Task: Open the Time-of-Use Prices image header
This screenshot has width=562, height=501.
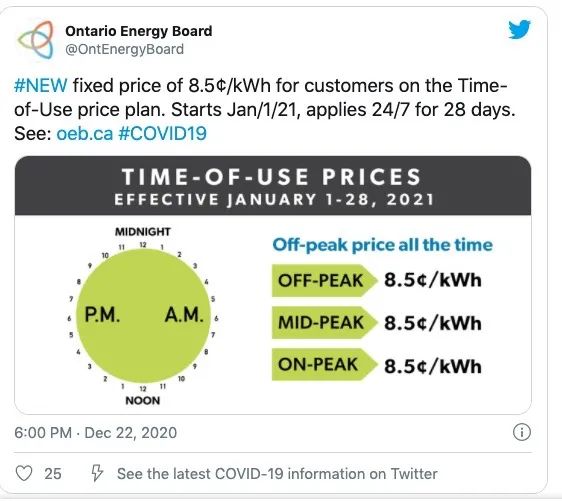Action: point(273,186)
